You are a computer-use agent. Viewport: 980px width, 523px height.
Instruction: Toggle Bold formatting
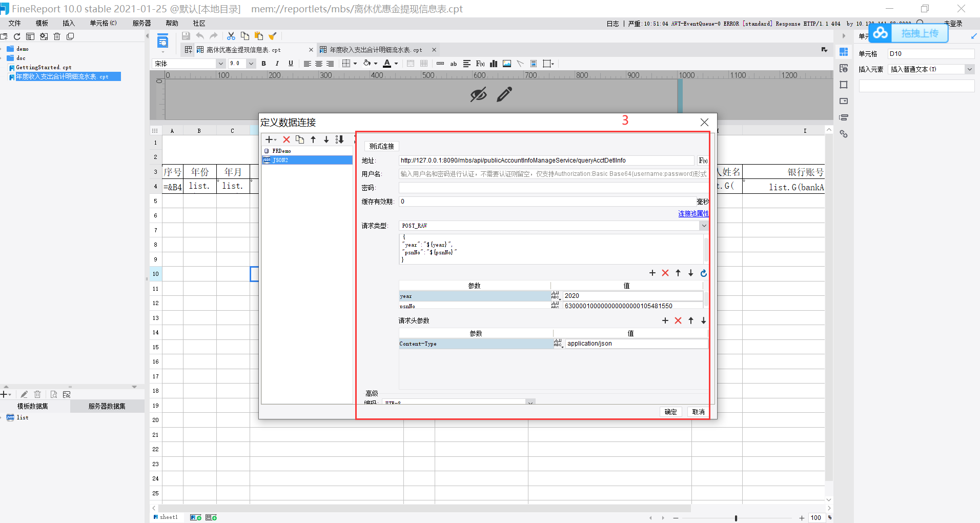coord(264,64)
